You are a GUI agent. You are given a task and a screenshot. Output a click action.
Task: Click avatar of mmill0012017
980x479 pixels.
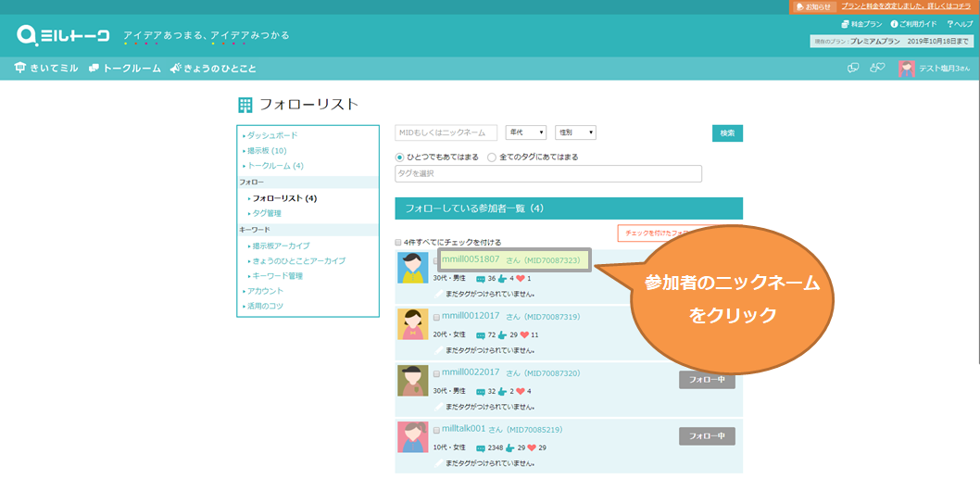point(412,323)
